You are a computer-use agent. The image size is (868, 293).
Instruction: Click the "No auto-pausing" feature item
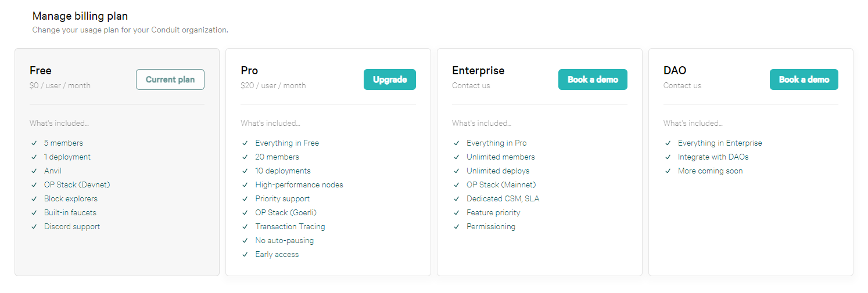[284, 241]
